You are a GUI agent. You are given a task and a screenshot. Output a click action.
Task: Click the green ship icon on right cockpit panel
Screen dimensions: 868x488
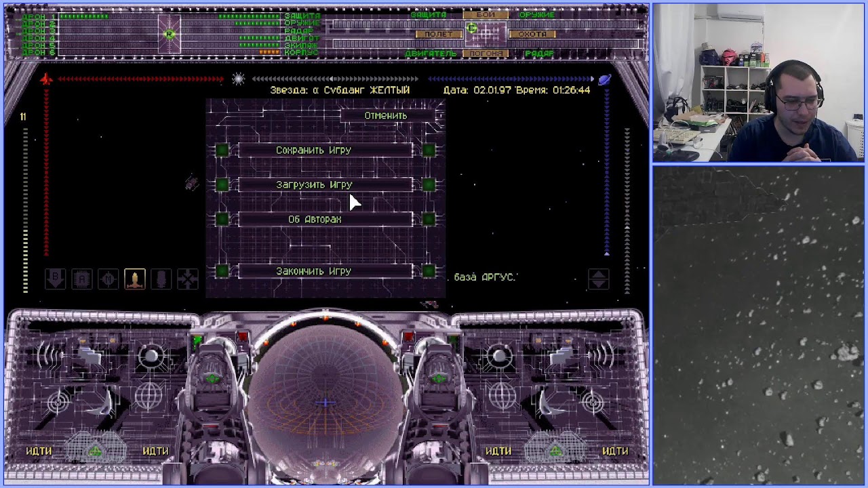555,451
